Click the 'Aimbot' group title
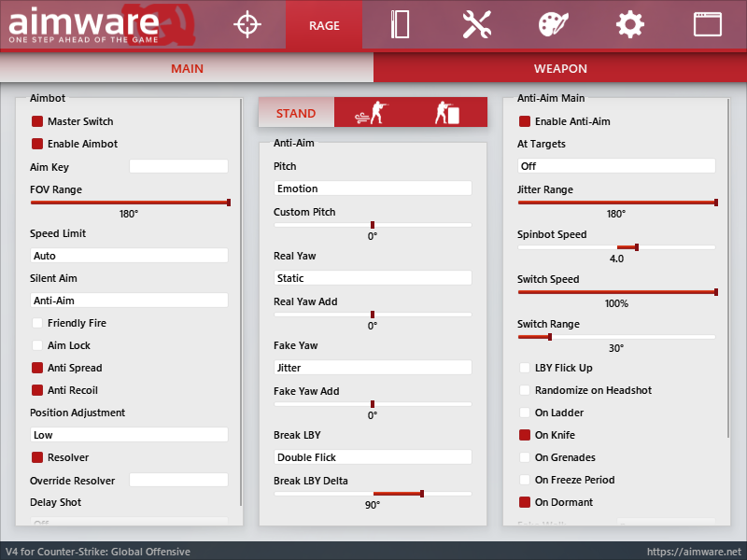 48,98
